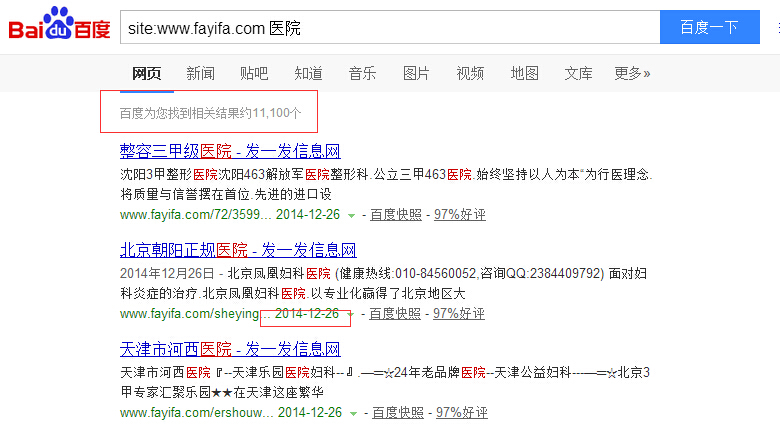Click 97%好评 on 整容三甲级医院 result
Image resolution: width=780 pixels, height=431 pixels.
460,215
